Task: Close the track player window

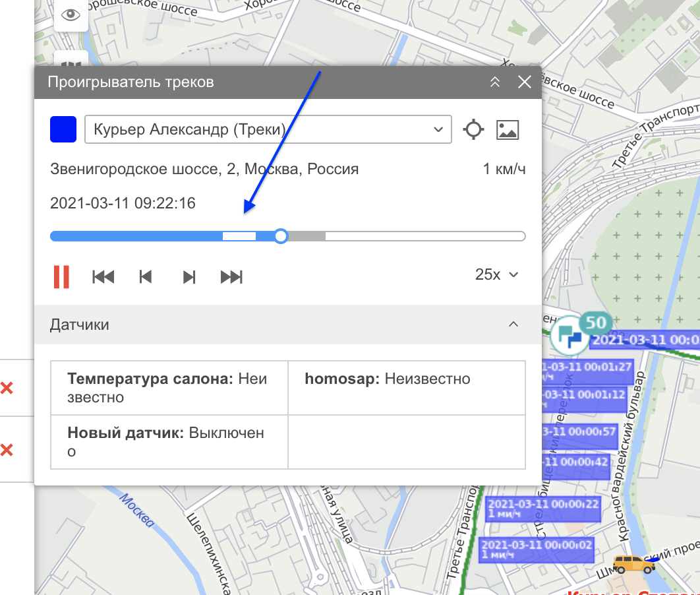Action: pyautogui.click(x=525, y=82)
